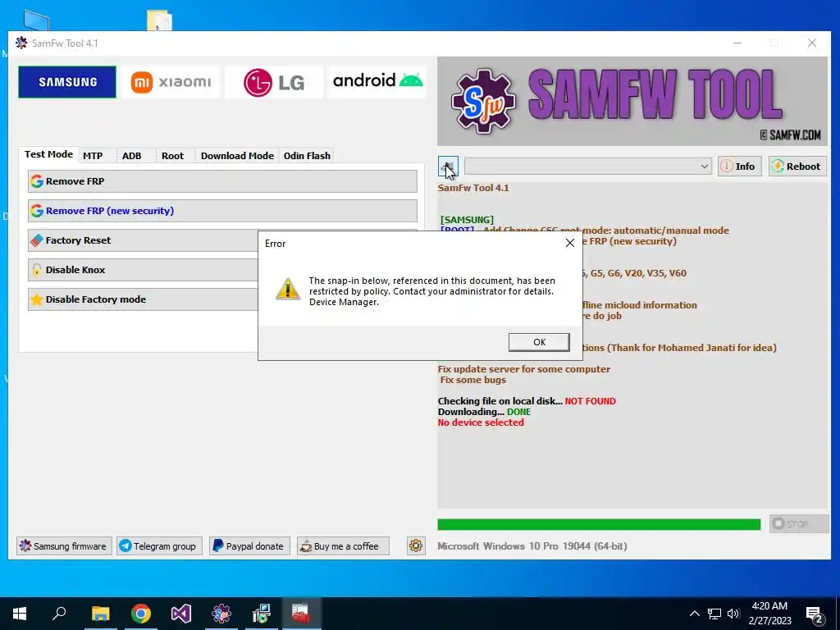Viewport: 840px width, 630px height.
Task: Open Visual Studio from taskbar
Action: point(181,614)
